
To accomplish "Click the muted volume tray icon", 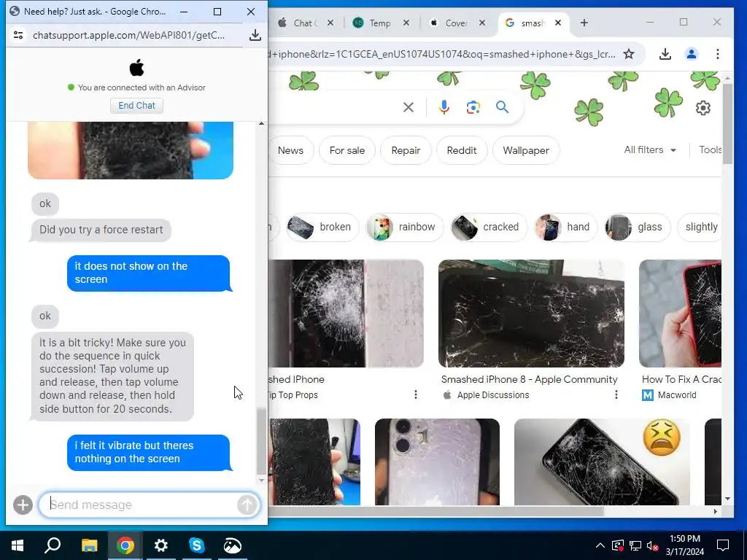I will 653,545.
